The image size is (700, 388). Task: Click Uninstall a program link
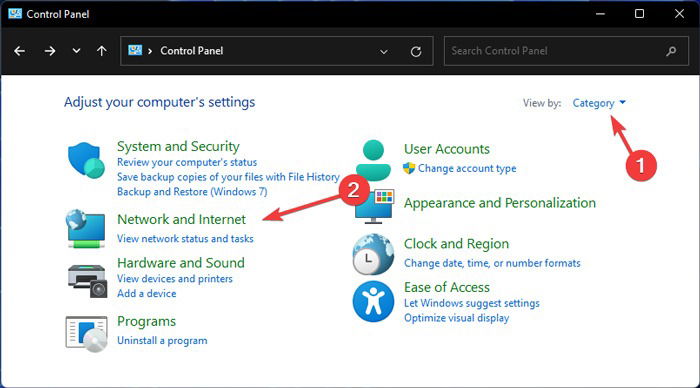coord(162,341)
